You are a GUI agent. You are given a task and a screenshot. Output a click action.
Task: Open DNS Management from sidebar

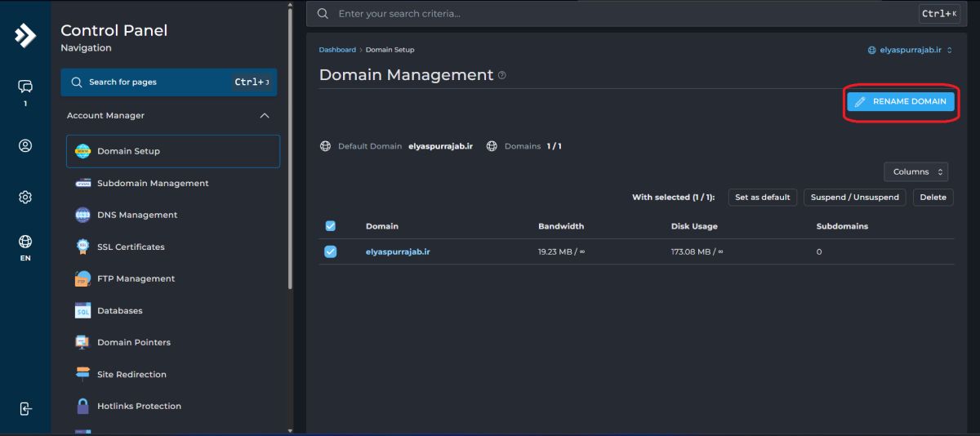click(137, 215)
